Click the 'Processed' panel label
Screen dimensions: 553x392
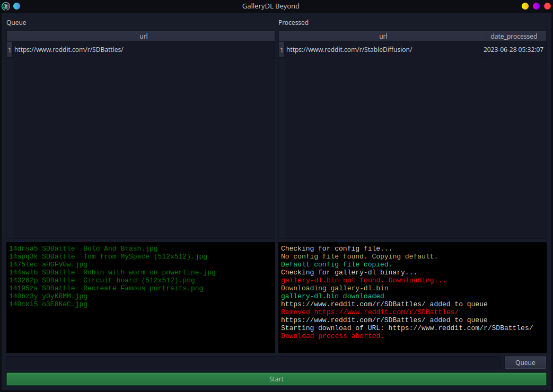pyautogui.click(x=293, y=23)
